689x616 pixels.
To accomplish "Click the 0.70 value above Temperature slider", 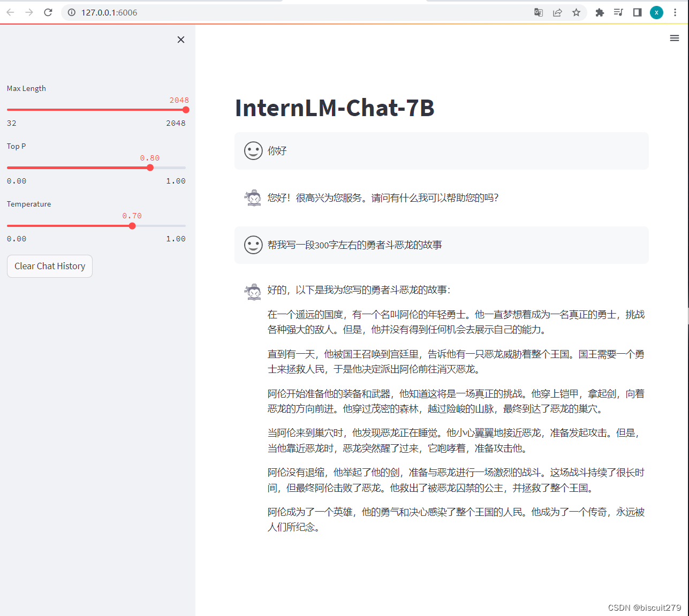I will click(x=132, y=216).
